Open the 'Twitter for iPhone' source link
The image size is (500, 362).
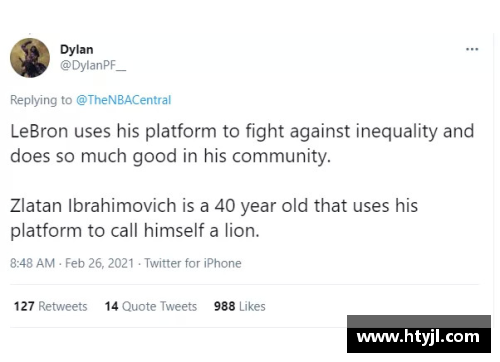pos(193,263)
